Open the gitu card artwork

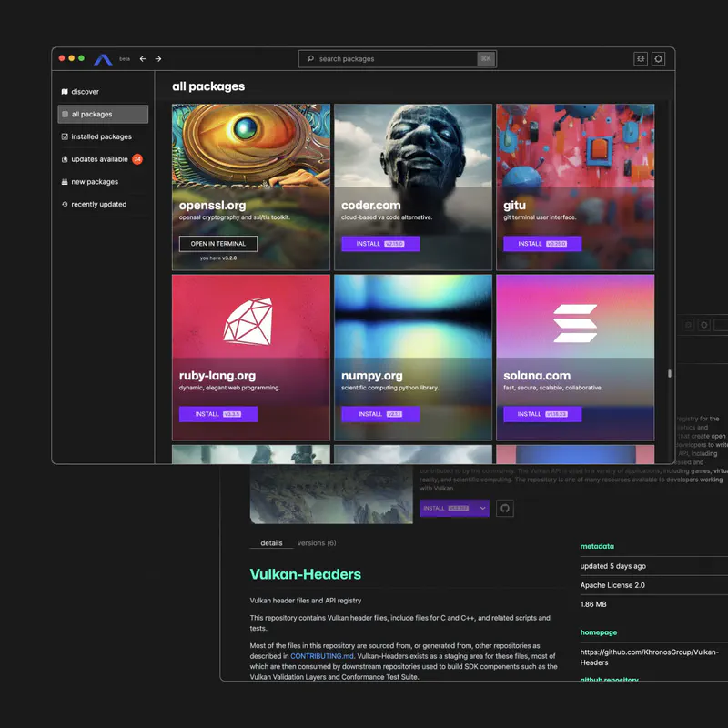[x=575, y=146]
